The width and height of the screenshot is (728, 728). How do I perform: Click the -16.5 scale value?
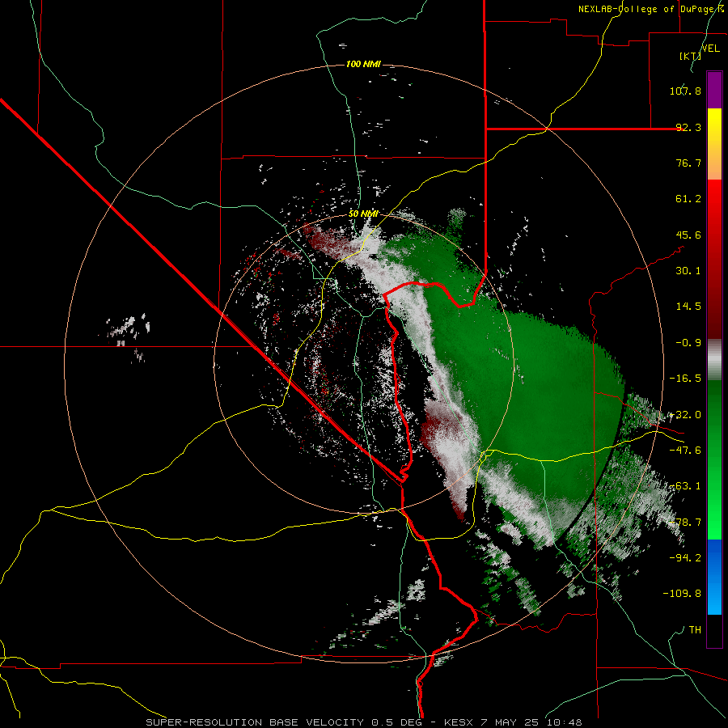click(x=685, y=379)
